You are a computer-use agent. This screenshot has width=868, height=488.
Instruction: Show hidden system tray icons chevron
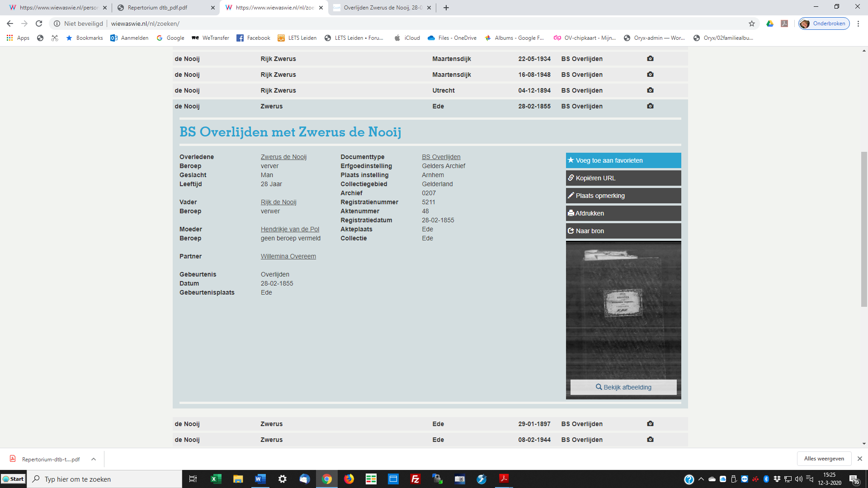[x=701, y=479]
